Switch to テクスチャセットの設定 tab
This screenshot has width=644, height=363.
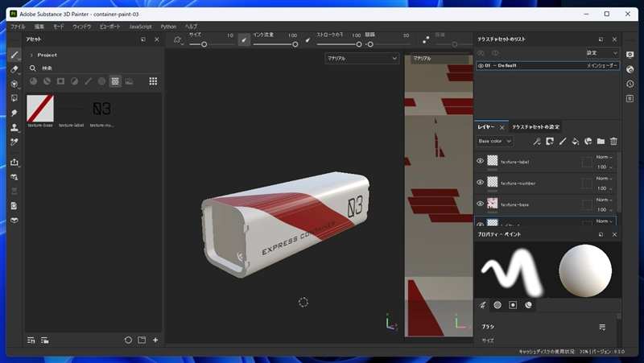click(536, 126)
